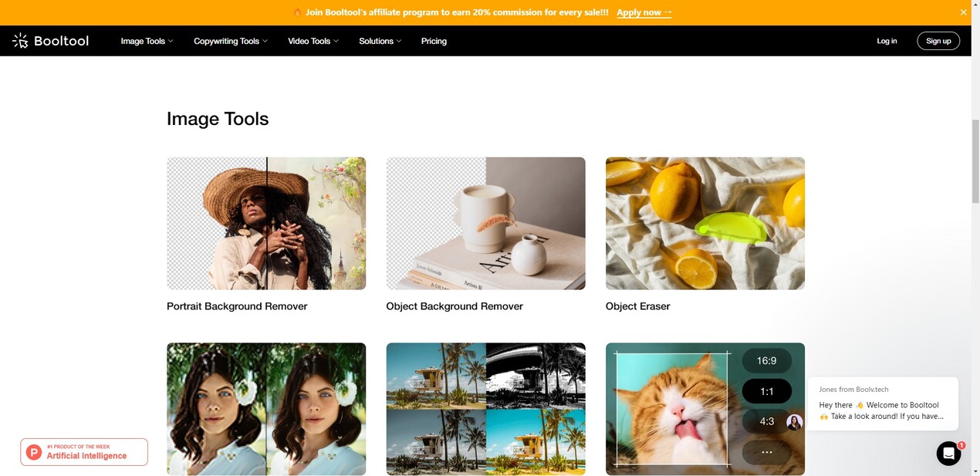
Task: Open the Solutions menu
Action: [x=380, y=41]
